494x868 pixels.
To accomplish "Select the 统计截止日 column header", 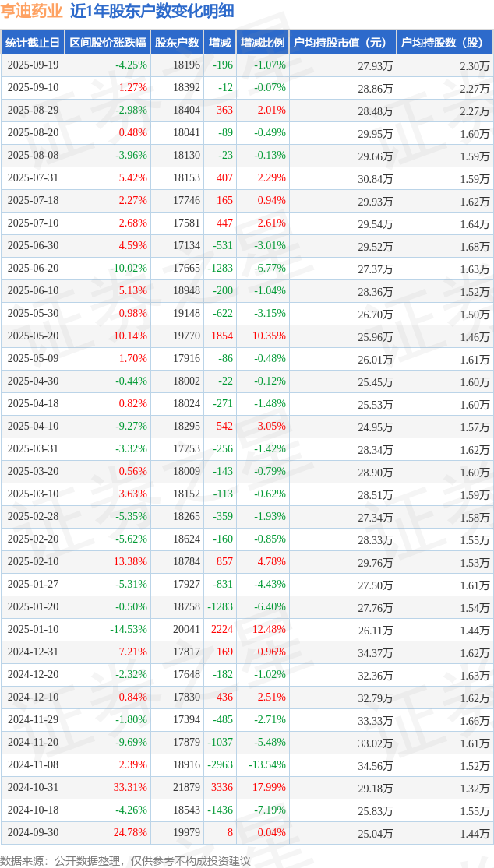I will (33, 43).
